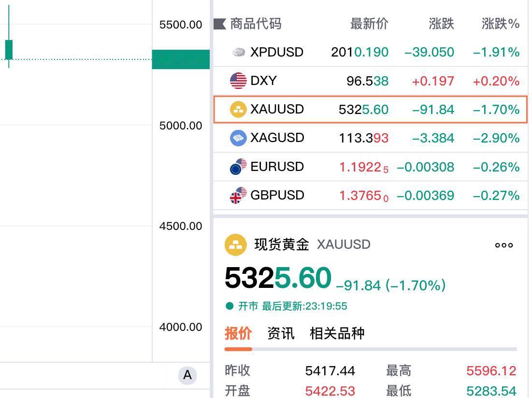Viewport: 532px width, 398px height.
Task: Click 最后更新:23:19:55 timestamp
Action: [304, 306]
